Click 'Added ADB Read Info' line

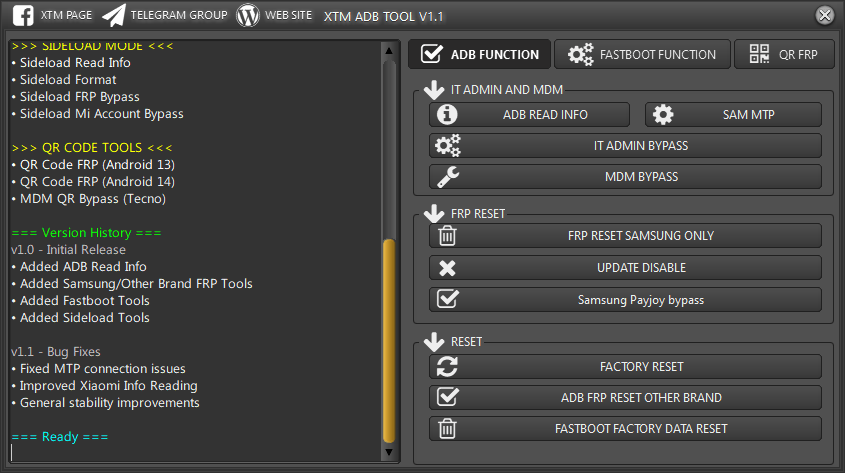[x=79, y=267]
